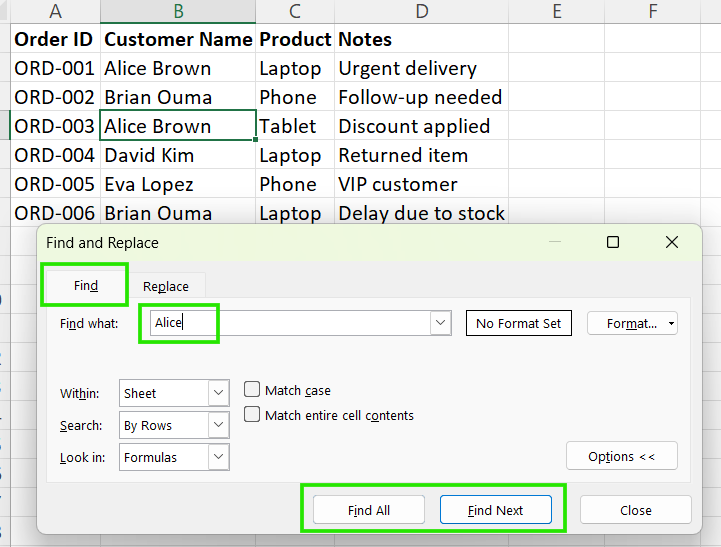Screen dimensions: 721x547
Task: Select Alice Brown in ORD-003 row
Action: click(178, 126)
